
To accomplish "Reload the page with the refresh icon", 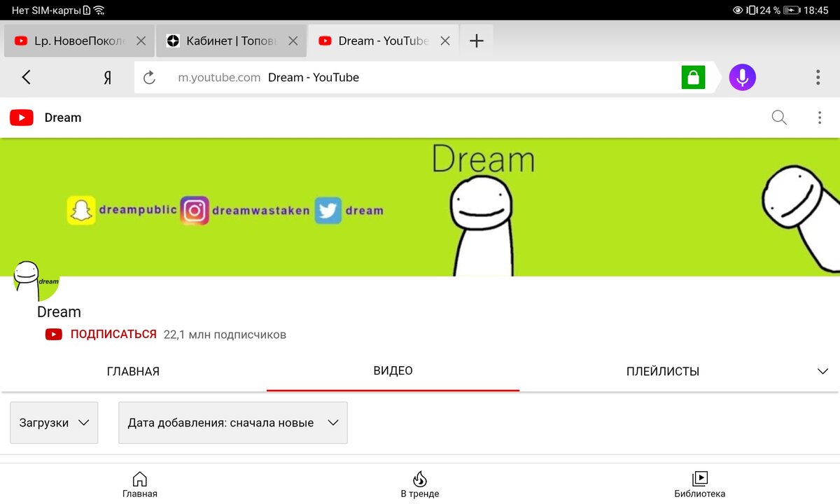I will [x=149, y=78].
